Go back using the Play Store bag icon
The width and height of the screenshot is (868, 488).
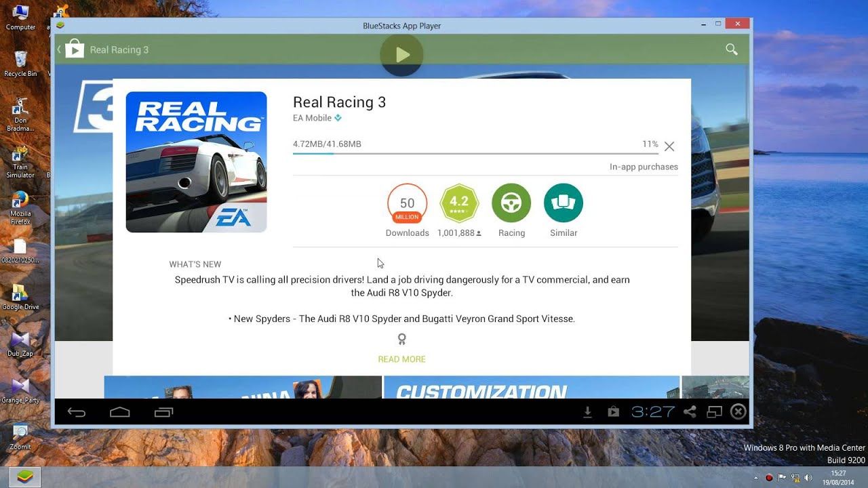(x=74, y=49)
